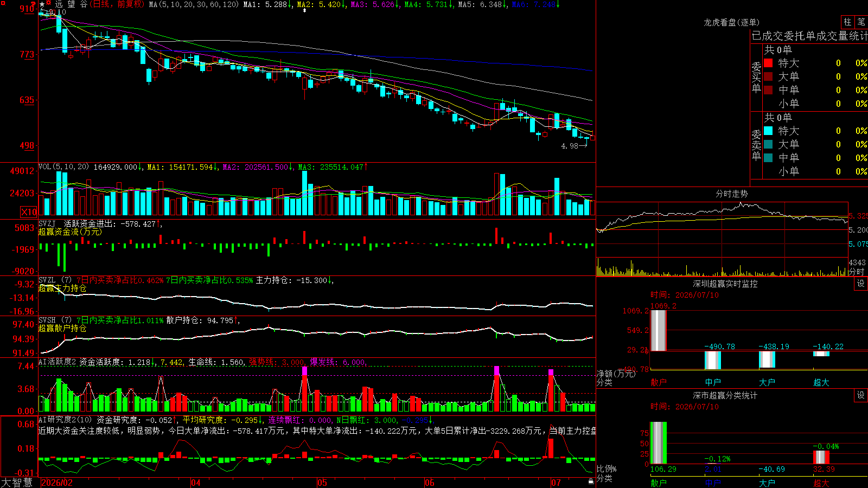Click the 龙虎看盘(逐单) panel title
This screenshot has width=868, height=488.
(x=732, y=22)
